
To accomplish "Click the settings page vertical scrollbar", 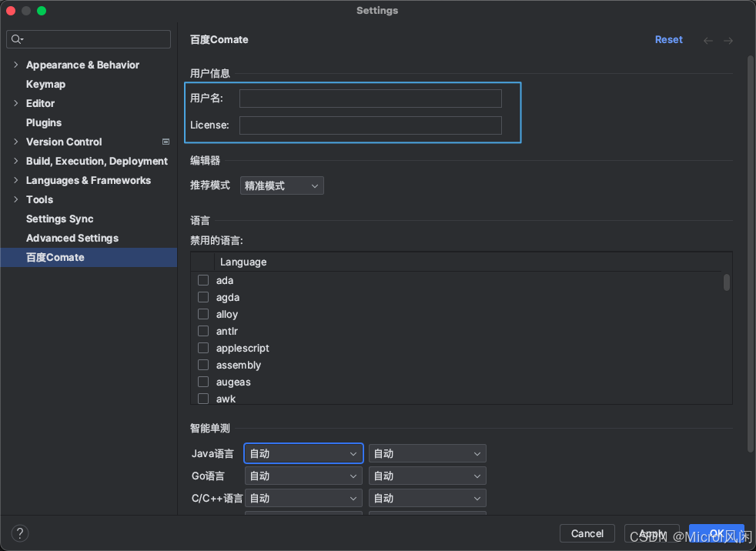I will (750, 254).
